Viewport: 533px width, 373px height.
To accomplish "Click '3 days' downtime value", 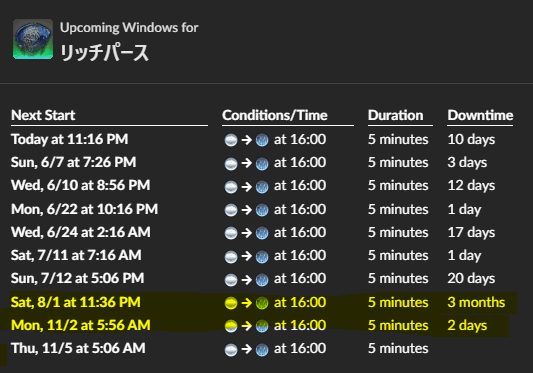I will click(467, 163).
